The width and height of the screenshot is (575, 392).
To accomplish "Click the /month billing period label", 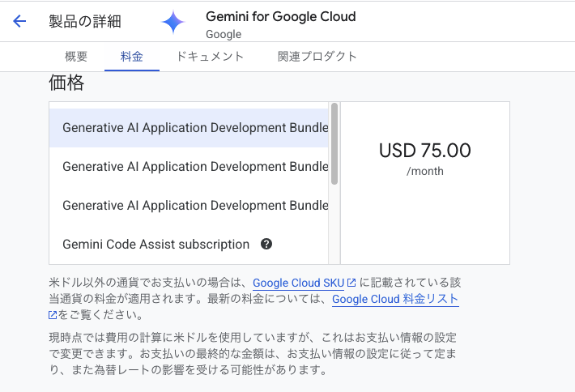I will [424, 171].
